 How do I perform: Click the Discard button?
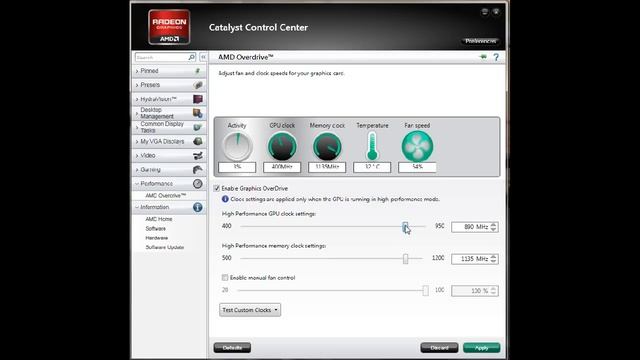pyautogui.click(x=439, y=348)
